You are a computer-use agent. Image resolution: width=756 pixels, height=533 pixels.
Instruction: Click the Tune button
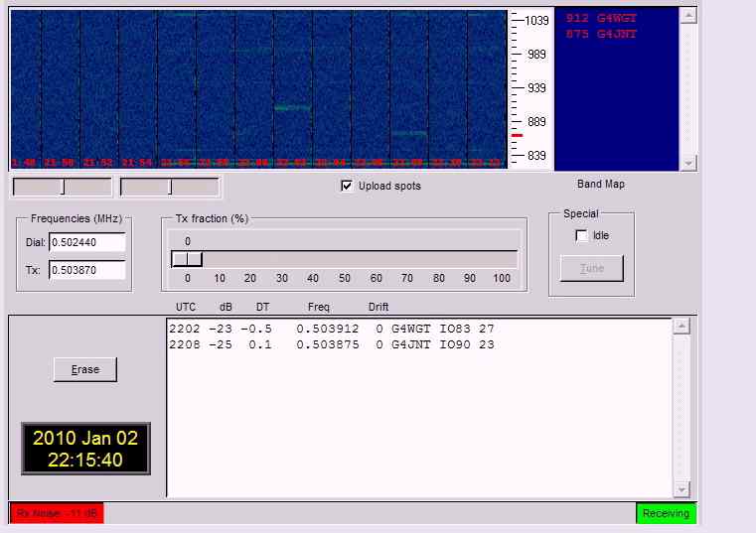pos(591,268)
